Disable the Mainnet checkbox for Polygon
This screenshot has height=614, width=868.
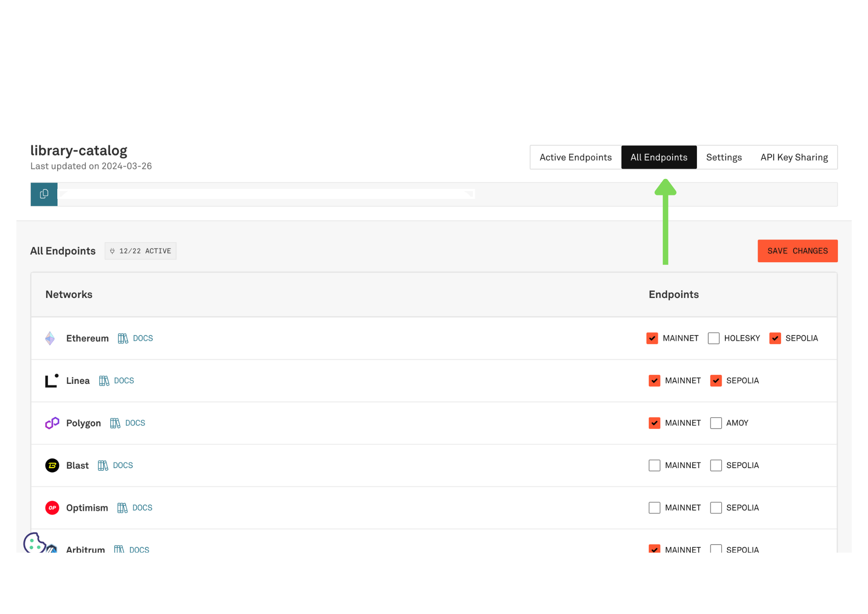654,423
